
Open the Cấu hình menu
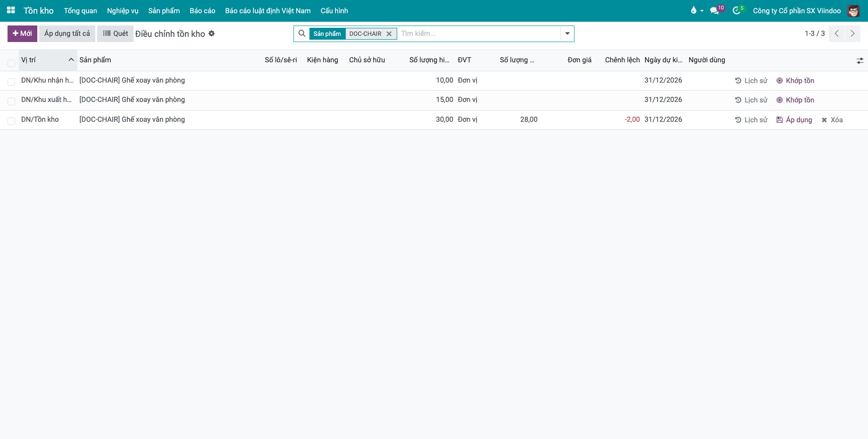(334, 10)
